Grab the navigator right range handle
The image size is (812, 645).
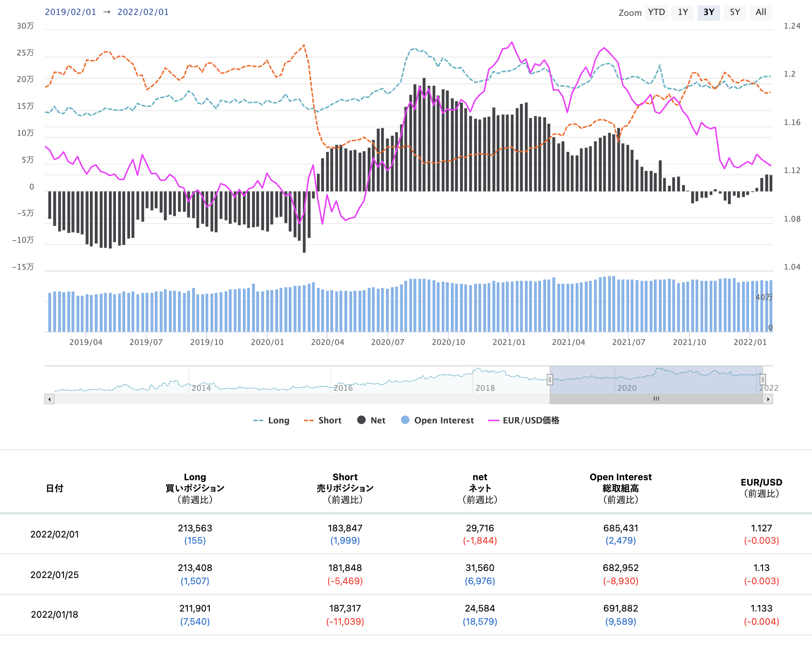click(763, 379)
